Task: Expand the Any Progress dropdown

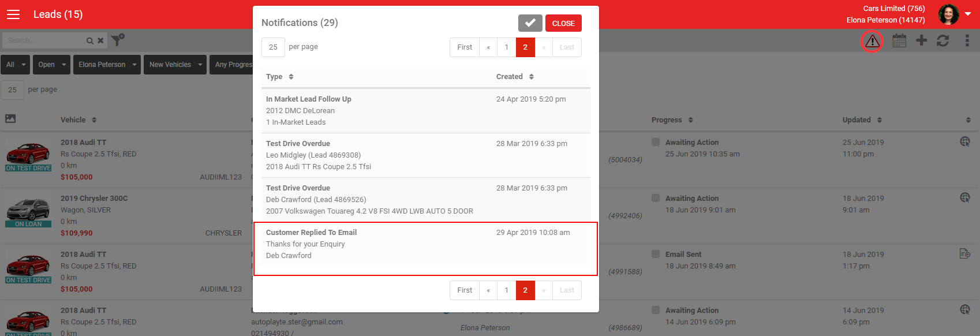Action: pos(231,65)
